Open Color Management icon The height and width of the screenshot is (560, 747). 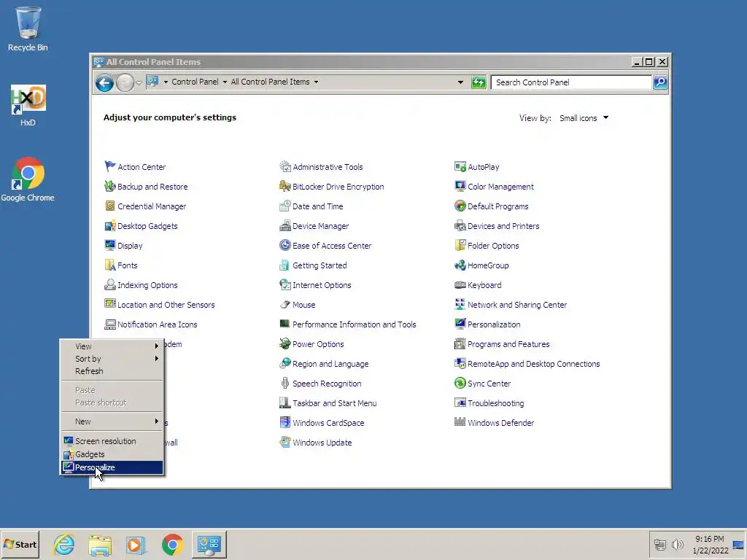click(460, 186)
